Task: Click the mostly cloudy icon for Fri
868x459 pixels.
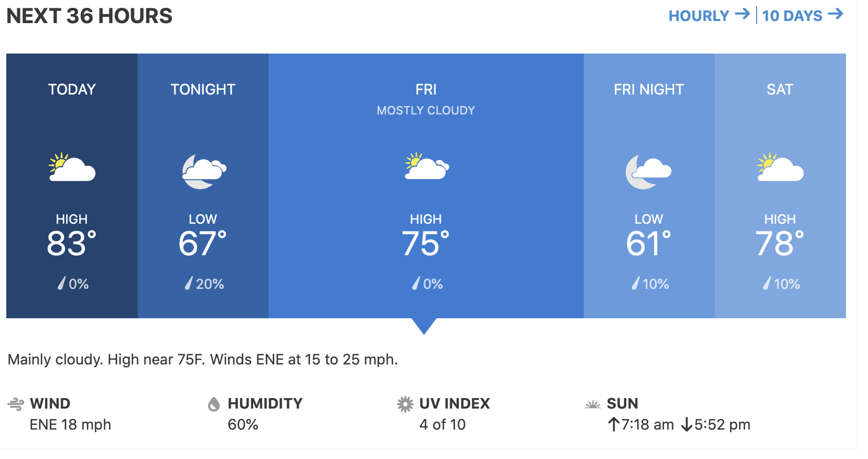Action: [x=426, y=166]
